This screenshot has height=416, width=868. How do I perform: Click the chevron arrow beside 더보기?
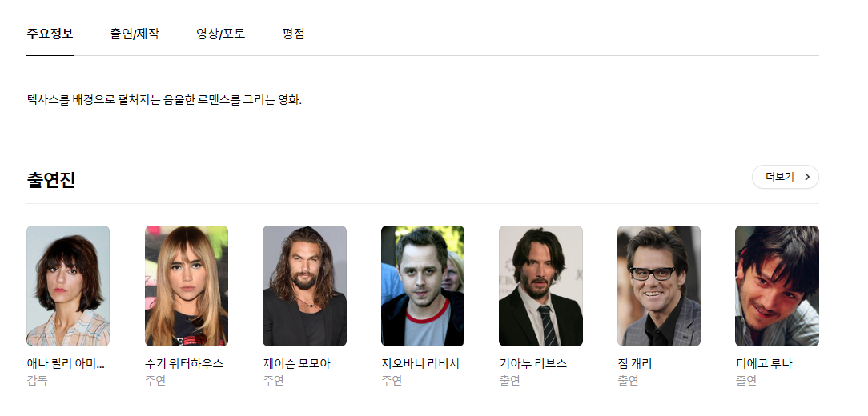tap(806, 177)
